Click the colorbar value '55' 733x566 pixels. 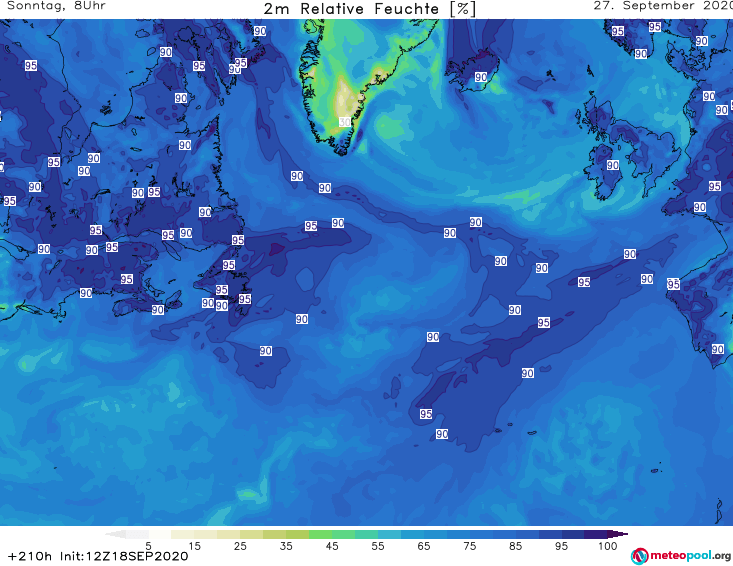pyautogui.click(x=377, y=546)
